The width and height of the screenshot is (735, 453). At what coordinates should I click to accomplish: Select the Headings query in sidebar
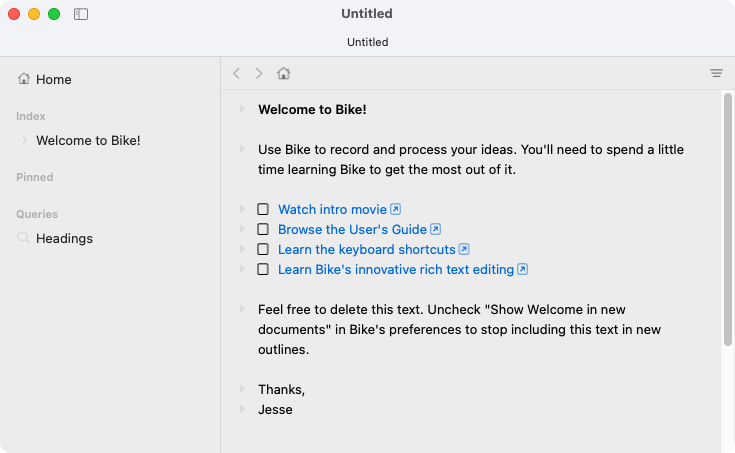(64, 238)
